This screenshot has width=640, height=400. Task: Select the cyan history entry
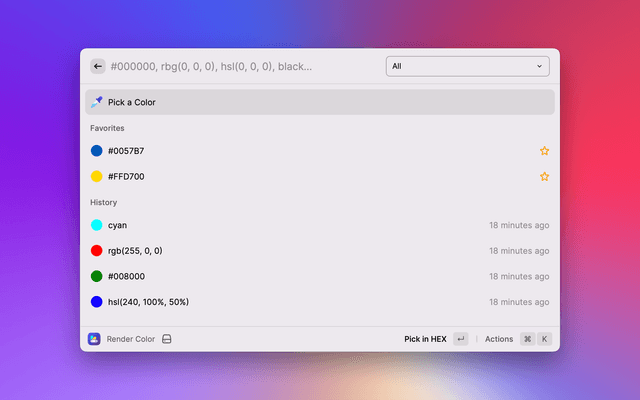click(119, 226)
